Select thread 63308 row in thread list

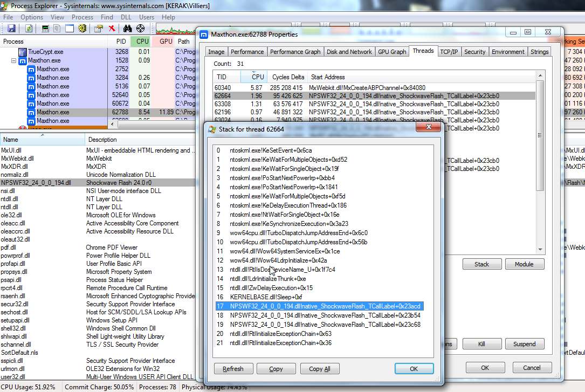pyautogui.click(x=374, y=104)
